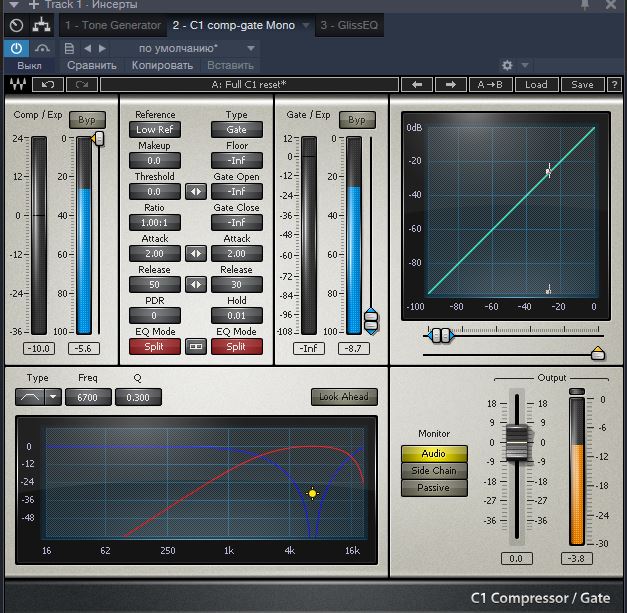Click the link arrows beside Release
This screenshot has height=613, width=627.
[196, 285]
